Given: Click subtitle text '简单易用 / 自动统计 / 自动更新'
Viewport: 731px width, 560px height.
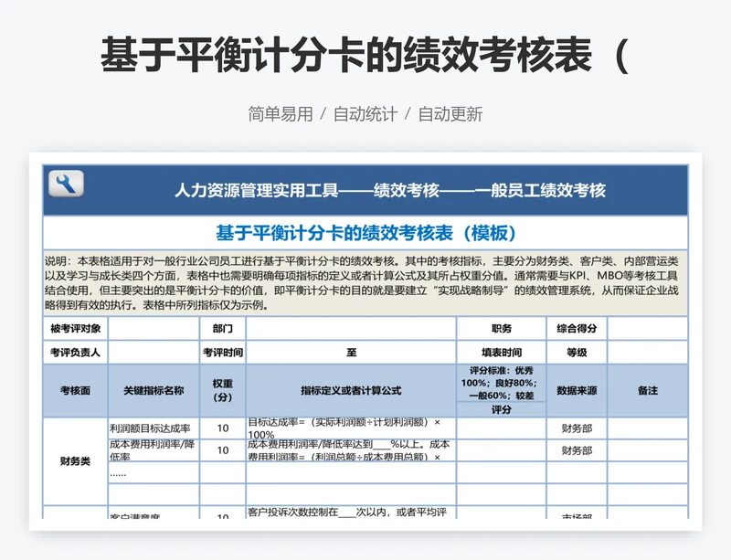Looking at the screenshot, I should tap(365, 114).
